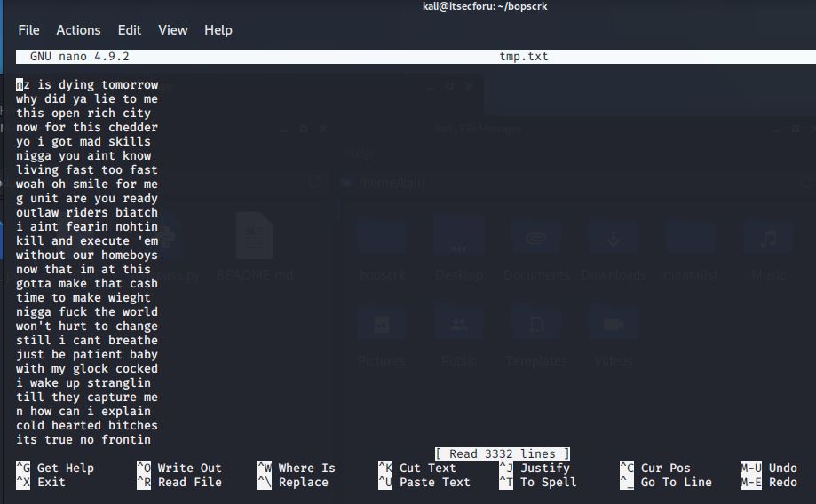Screen dimensions: 816x504
Task: Place cursor on line 'g unit are you ready'
Action: [87, 198]
